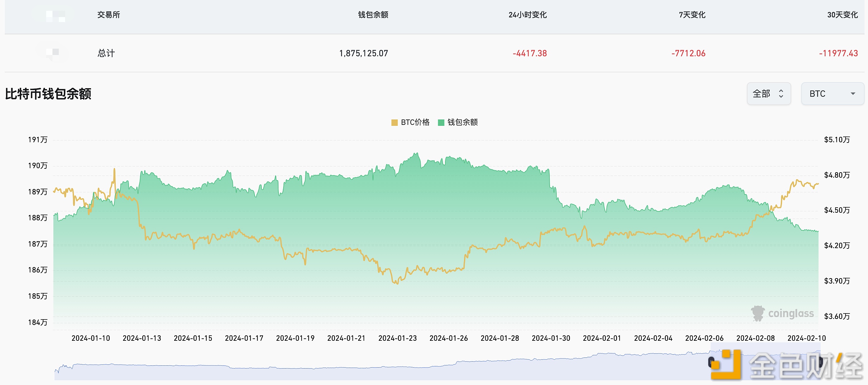
Task: Open the 全部 exchange selector dropdown
Action: click(769, 94)
